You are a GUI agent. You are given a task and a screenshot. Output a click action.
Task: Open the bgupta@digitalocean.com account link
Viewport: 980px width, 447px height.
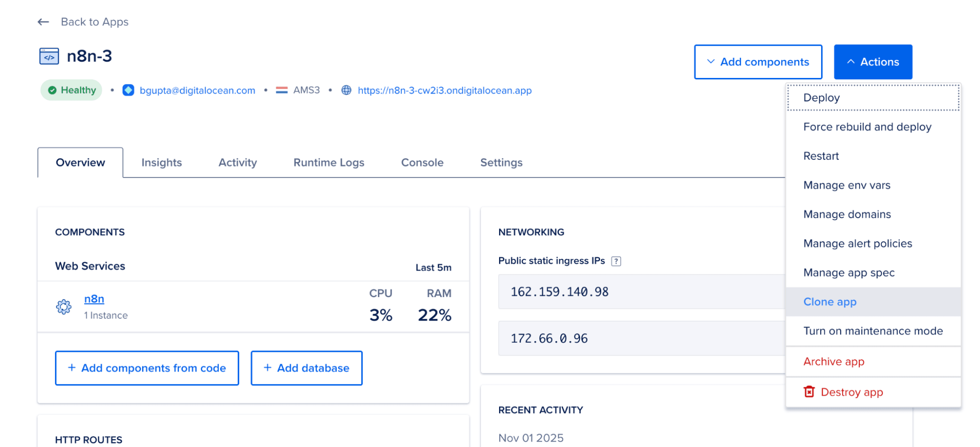(197, 90)
